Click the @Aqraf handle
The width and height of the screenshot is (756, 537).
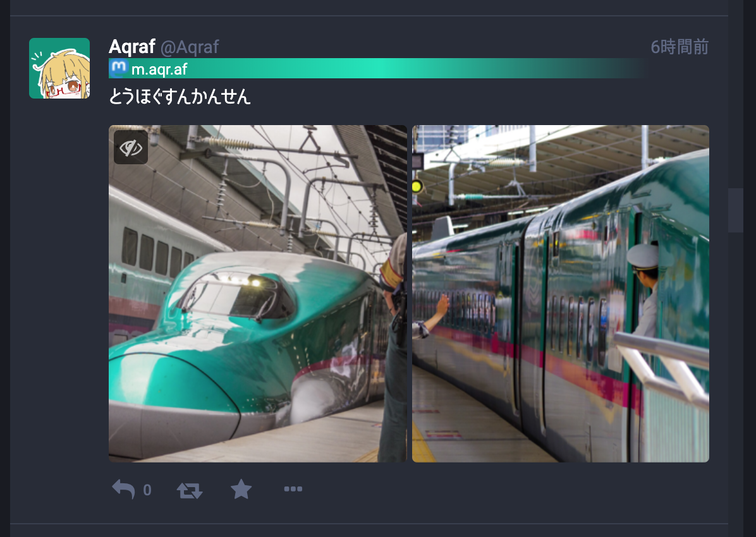click(x=190, y=47)
